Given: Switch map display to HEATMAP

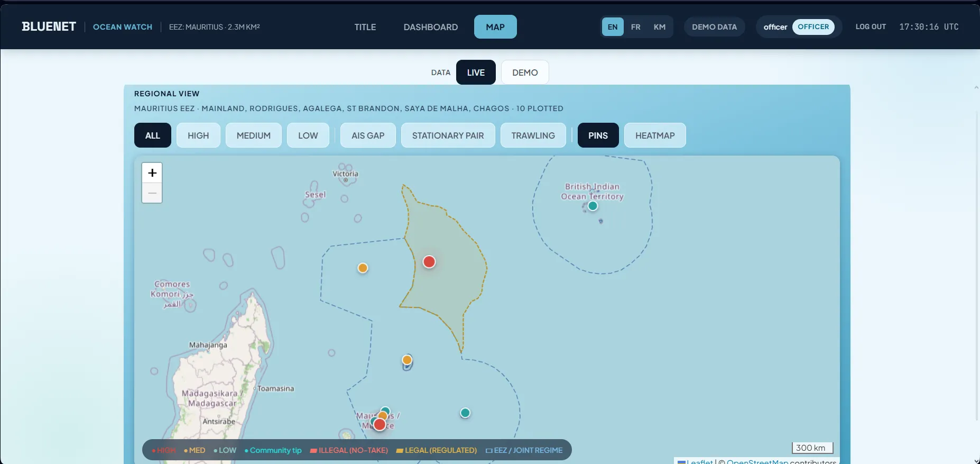Looking at the screenshot, I should 655,135.
